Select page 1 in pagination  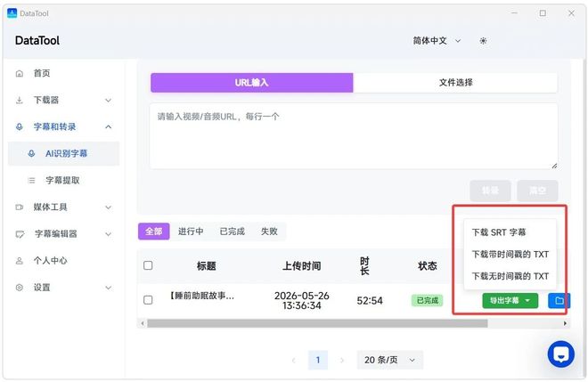coord(318,360)
